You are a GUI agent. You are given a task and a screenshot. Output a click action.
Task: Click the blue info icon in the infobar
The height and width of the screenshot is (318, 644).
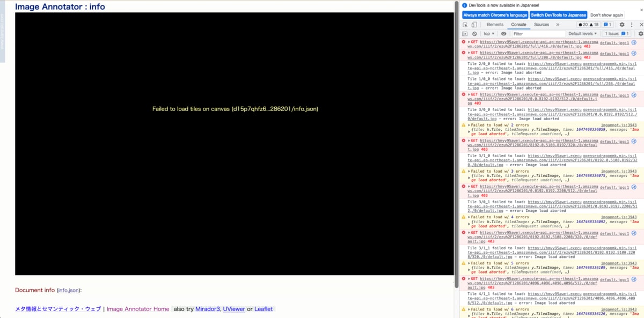[465, 5]
